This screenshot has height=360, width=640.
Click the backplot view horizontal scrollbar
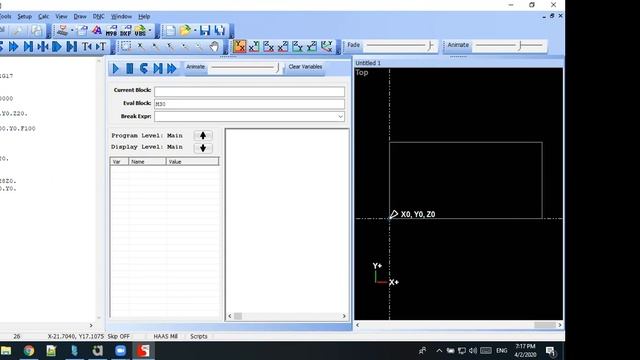click(x=458, y=325)
